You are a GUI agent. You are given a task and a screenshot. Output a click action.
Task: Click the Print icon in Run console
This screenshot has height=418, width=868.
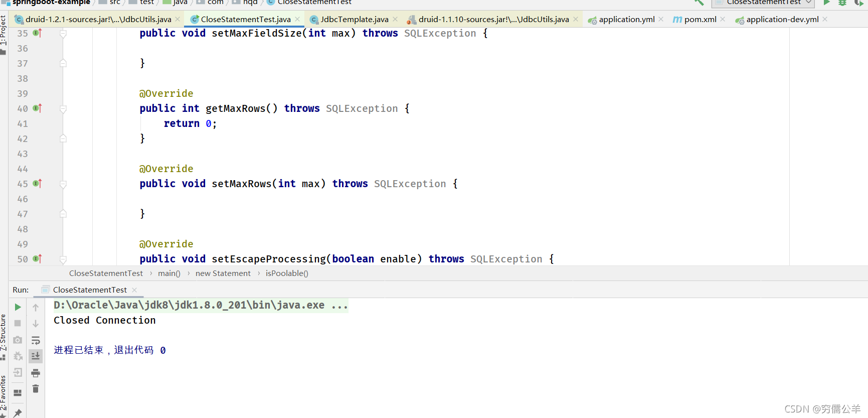(x=36, y=373)
